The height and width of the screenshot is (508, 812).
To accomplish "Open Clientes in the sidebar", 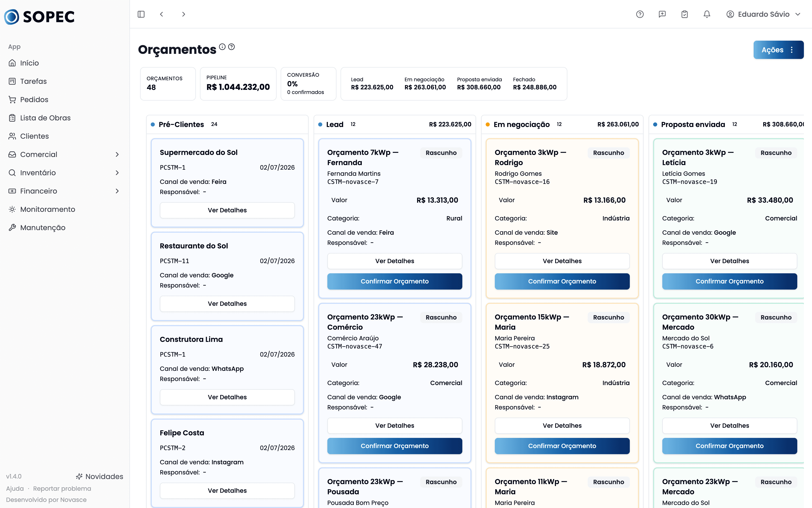I will (64, 136).
